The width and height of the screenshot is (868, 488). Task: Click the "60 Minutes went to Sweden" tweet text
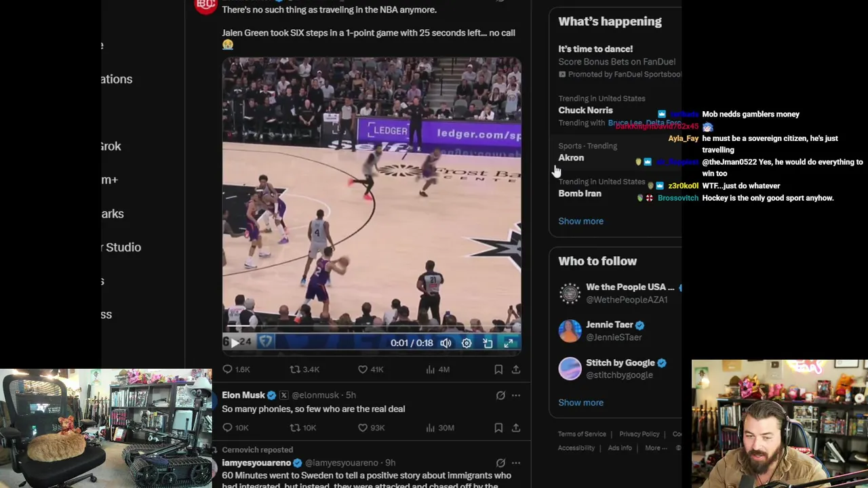click(366, 481)
